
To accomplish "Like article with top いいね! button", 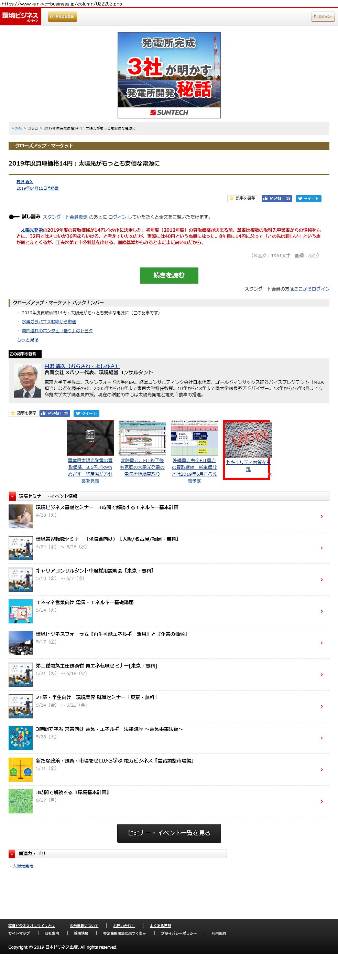I will pyautogui.click(x=277, y=198).
